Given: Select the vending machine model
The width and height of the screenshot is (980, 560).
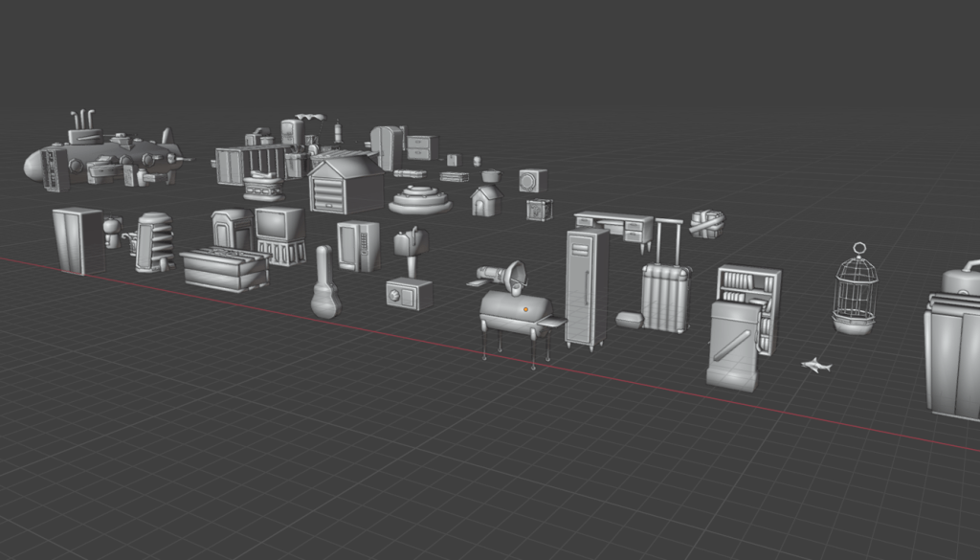Looking at the screenshot, I should click(358, 246).
